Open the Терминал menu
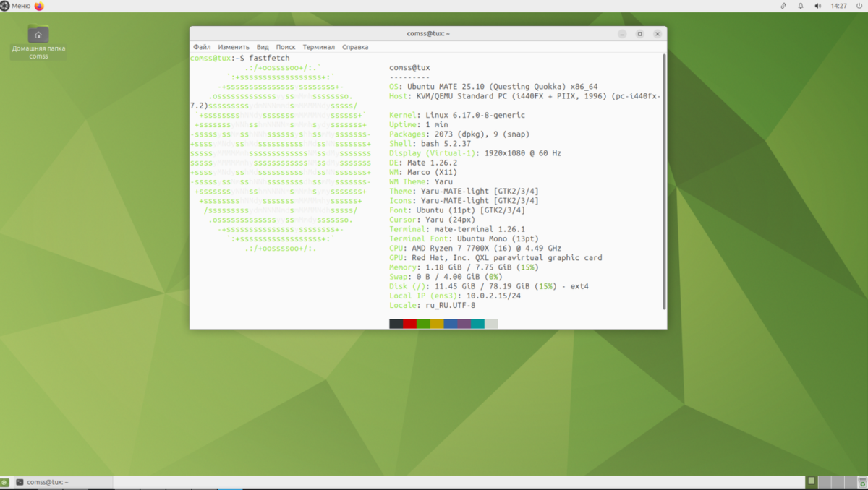Image resolution: width=868 pixels, height=490 pixels. tap(319, 46)
